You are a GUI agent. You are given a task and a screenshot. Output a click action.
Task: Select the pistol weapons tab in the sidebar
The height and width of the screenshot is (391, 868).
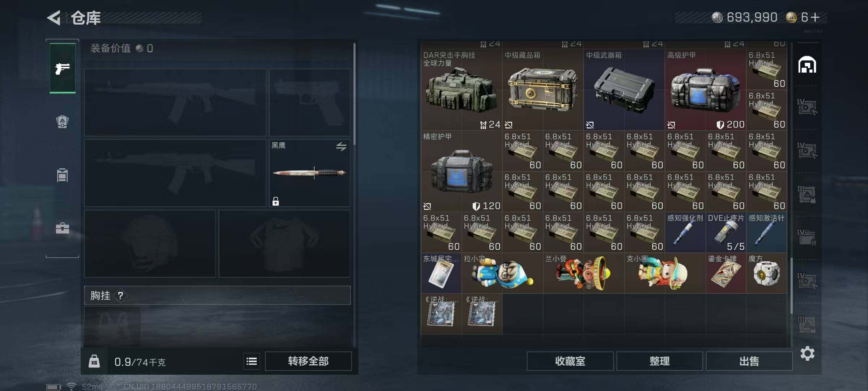coord(63,68)
